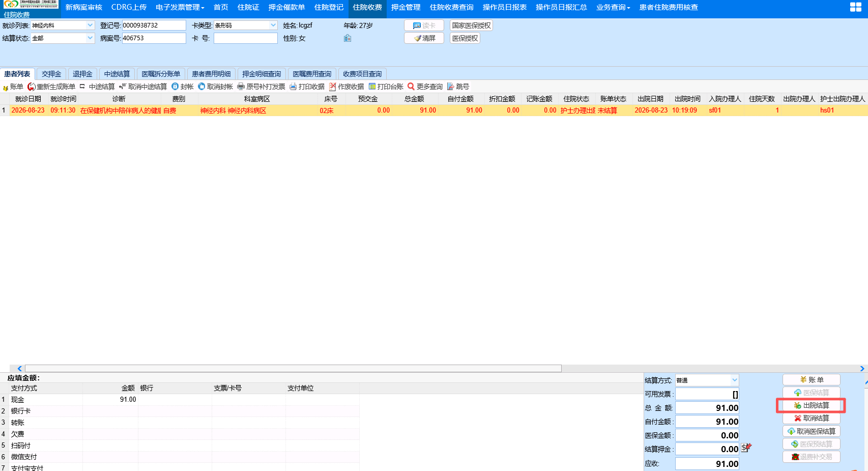
Task: Click the 更多查询 magnifier icon
Action: click(x=411, y=87)
